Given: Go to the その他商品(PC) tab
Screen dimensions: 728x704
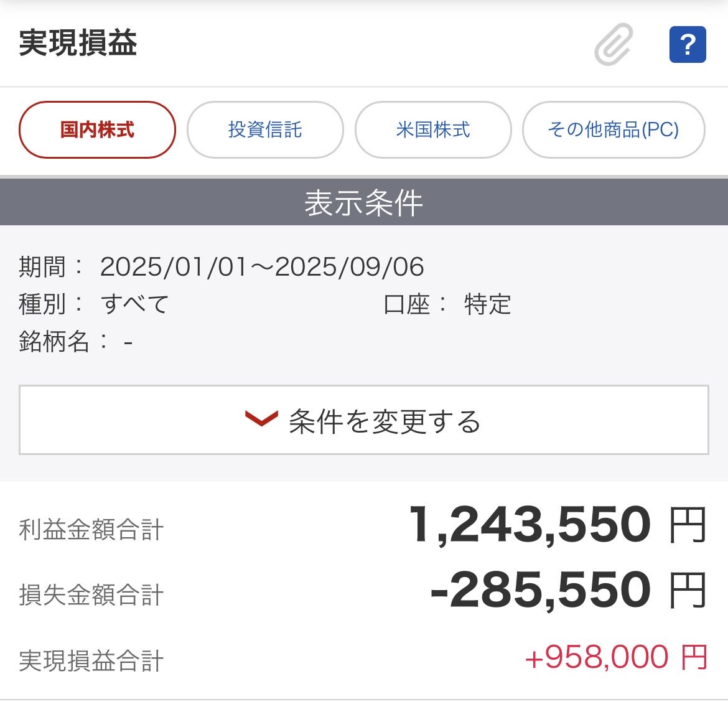Looking at the screenshot, I should 614,130.
